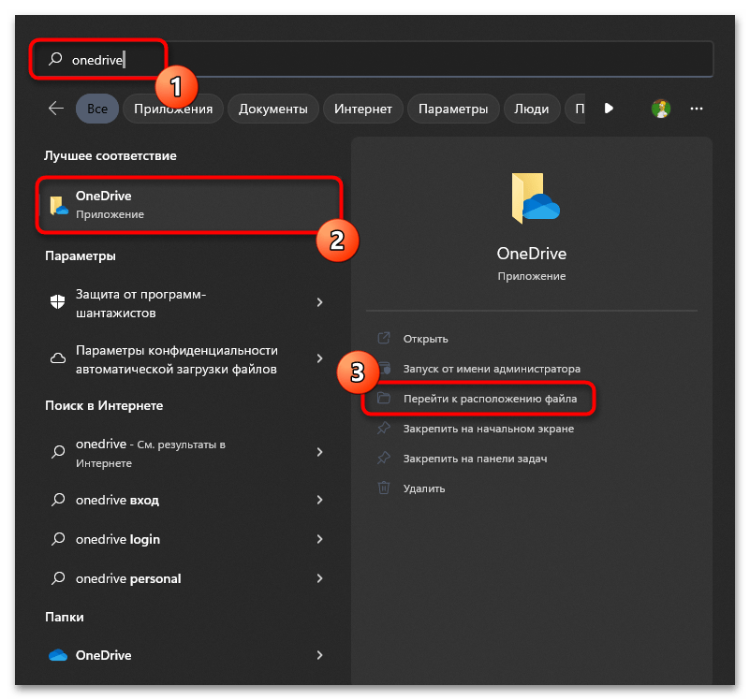This screenshot has height=700, width=750.
Task: Select the onedrive personal suggestion
Action: coord(185,578)
